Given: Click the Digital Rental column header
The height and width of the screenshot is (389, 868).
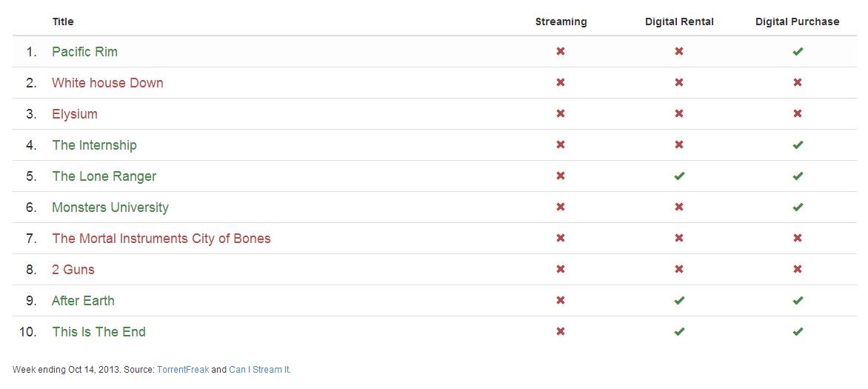Looking at the screenshot, I should pyautogui.click(x=679, y=21).
